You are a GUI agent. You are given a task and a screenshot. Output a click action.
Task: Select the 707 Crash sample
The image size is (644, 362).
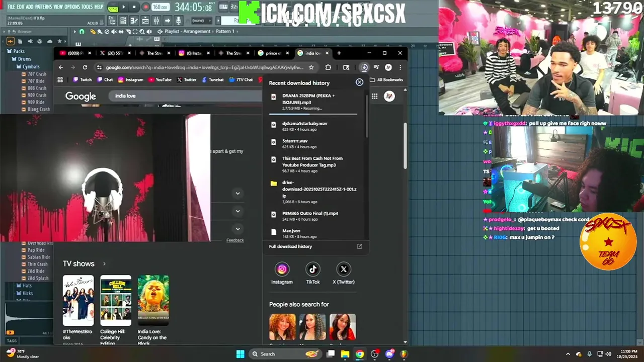(x=34, y=74)
